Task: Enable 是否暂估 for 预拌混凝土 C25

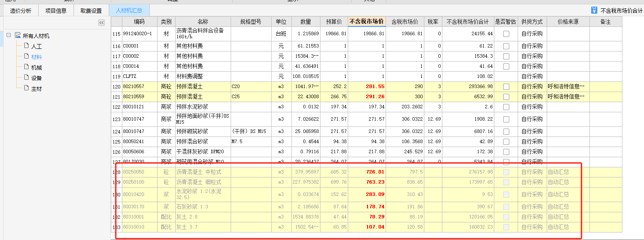Action: [506, 97]
